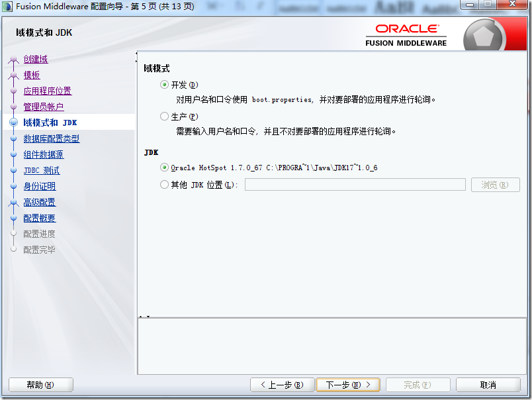Minimize the configuration wizard window
This screenshot has width=532, height=400.
click(470, 5)
